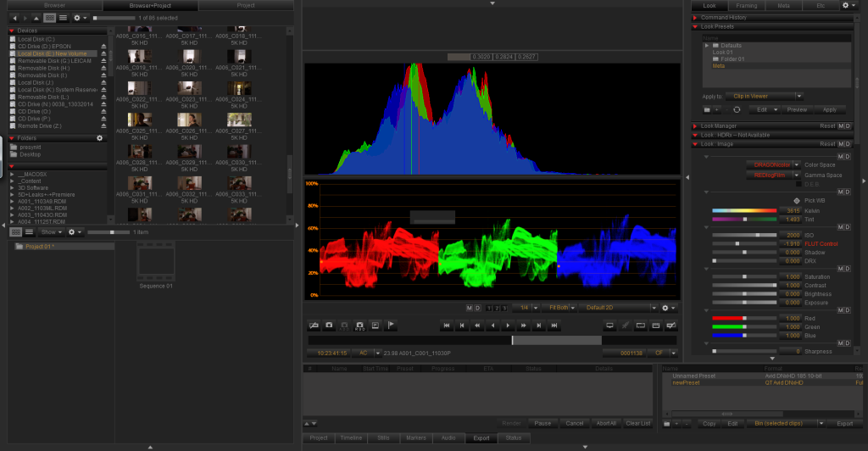Adjust the Saturation slider

pos(744,277)
